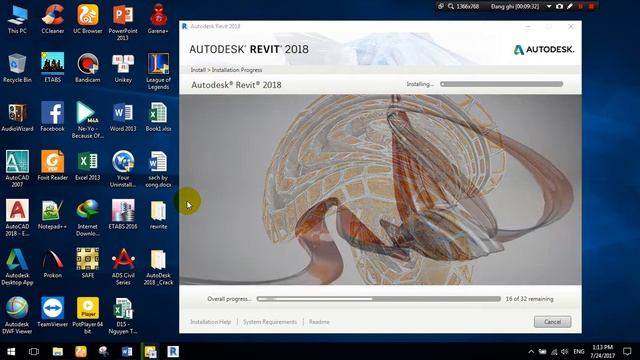640x360 pixels.
Task: Change ENG input language in tray
Action: tap(579, 351)
